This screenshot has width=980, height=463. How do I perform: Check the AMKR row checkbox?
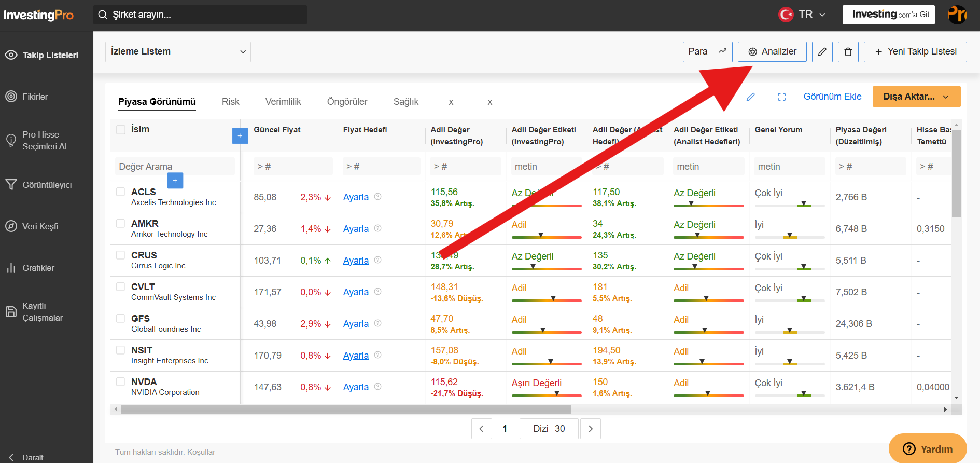tap(121, 223)
